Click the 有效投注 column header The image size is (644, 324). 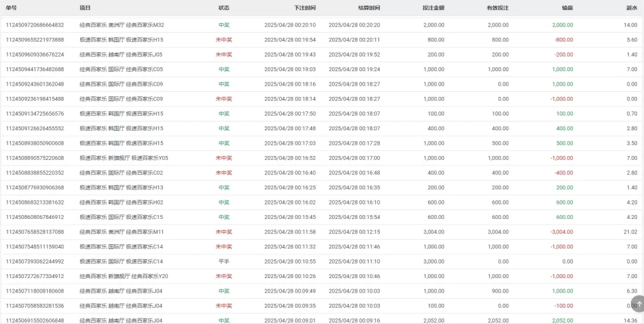coord(498,8)
